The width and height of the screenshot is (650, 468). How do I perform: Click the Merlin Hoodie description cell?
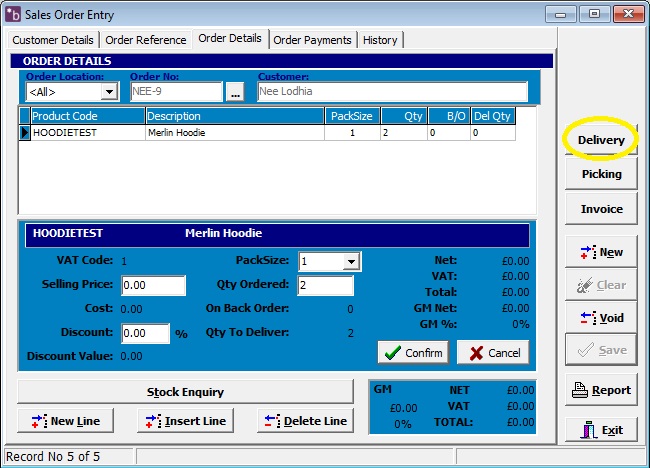[x=235, y=133]
